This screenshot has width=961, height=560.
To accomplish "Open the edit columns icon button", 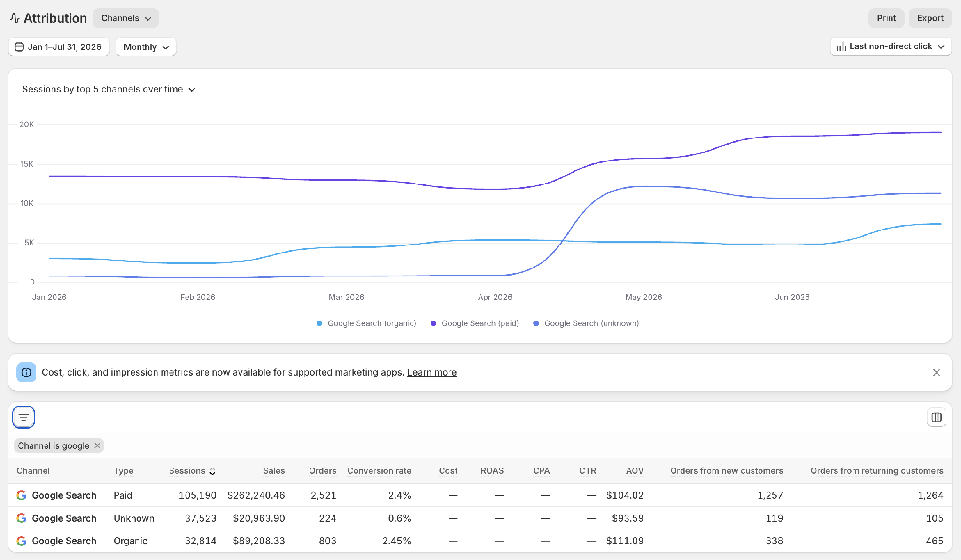I will [936, 417].
